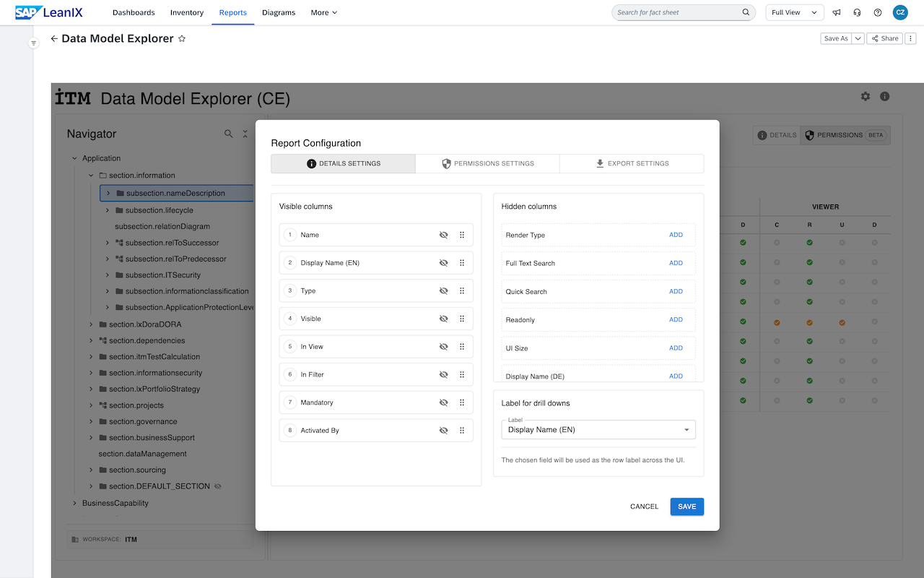
Task: Hide the In Filter column
Action: click(x=444, y=375)
